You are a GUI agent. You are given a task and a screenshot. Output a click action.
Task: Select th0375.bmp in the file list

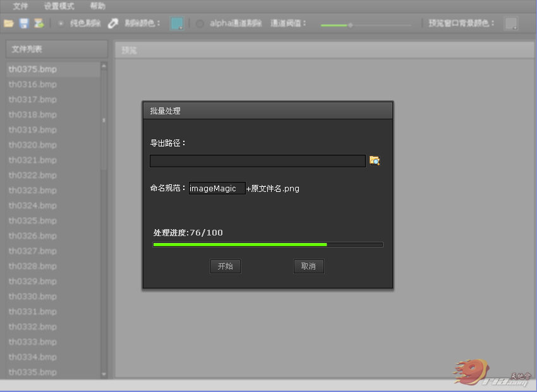[53, 69]
